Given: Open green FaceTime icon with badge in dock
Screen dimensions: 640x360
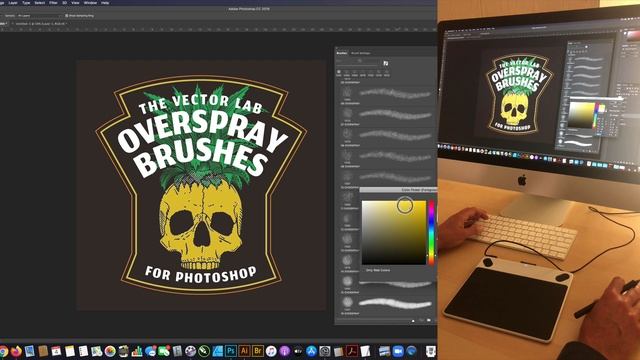Looking at the screenshot, I should (164, 351).
